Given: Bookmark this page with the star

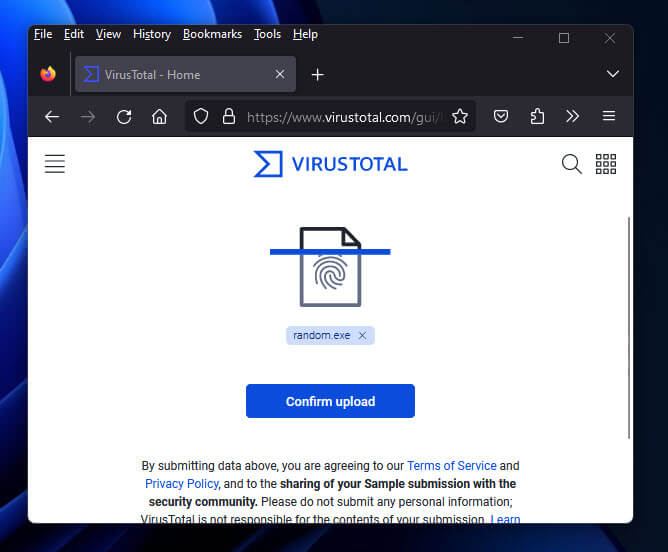Looking at the screenshot, I should [460, 116].
